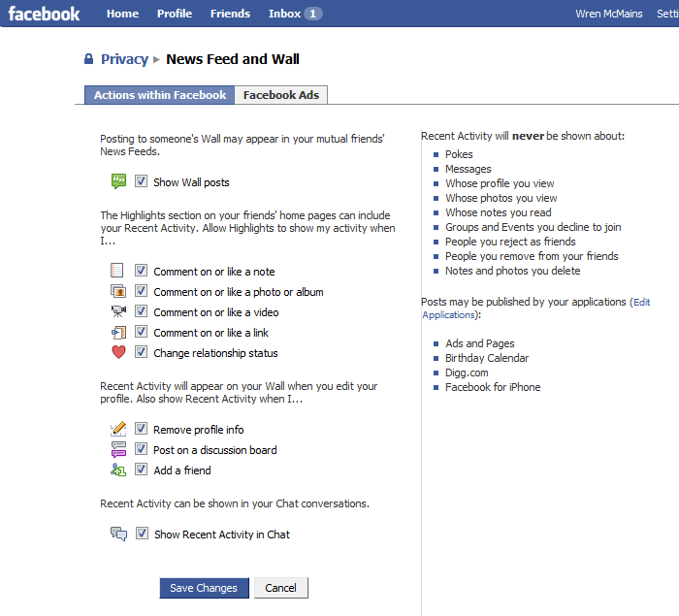Click Wren McMains name link
The width and height of the screenshot is (679, 616).
[609, 14]
